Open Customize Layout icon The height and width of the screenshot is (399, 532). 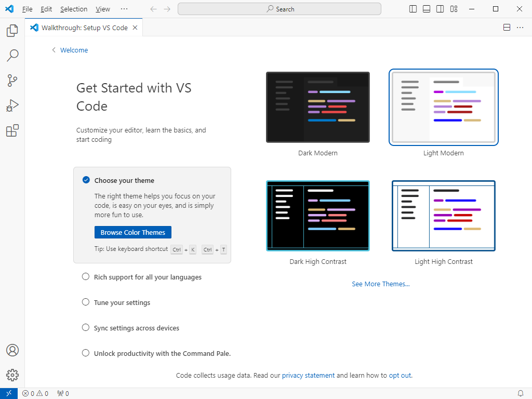click(x=454, y=9)
